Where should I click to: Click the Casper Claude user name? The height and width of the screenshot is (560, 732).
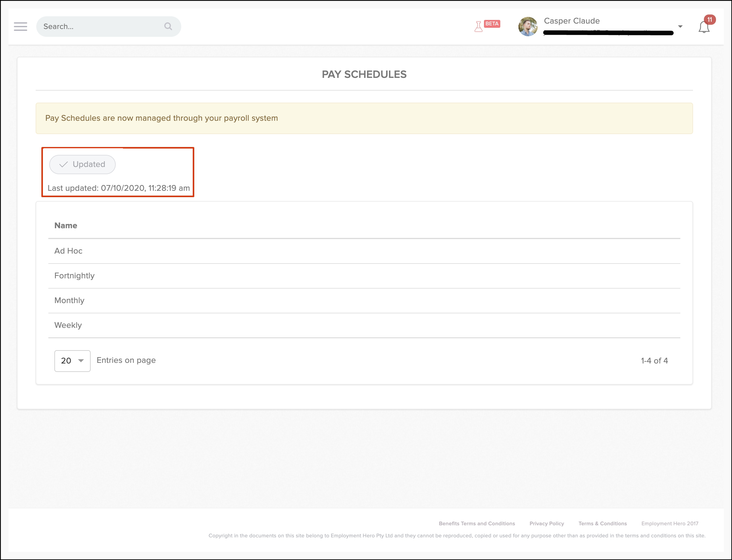[x=572, y=21]
